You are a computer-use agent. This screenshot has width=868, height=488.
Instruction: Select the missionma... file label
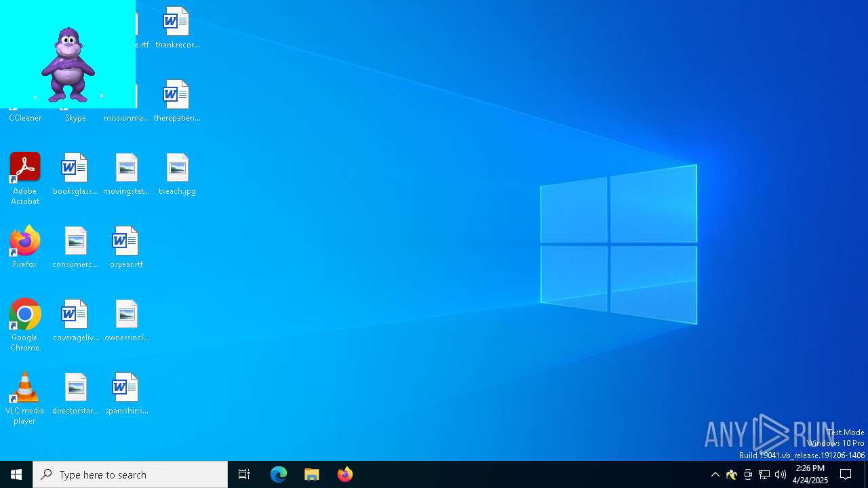click(x=126, y=118)
